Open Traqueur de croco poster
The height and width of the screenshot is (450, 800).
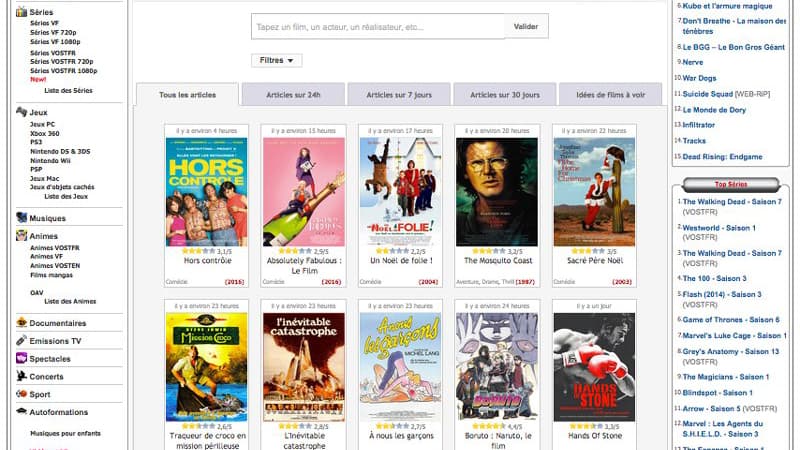(207, 367)
